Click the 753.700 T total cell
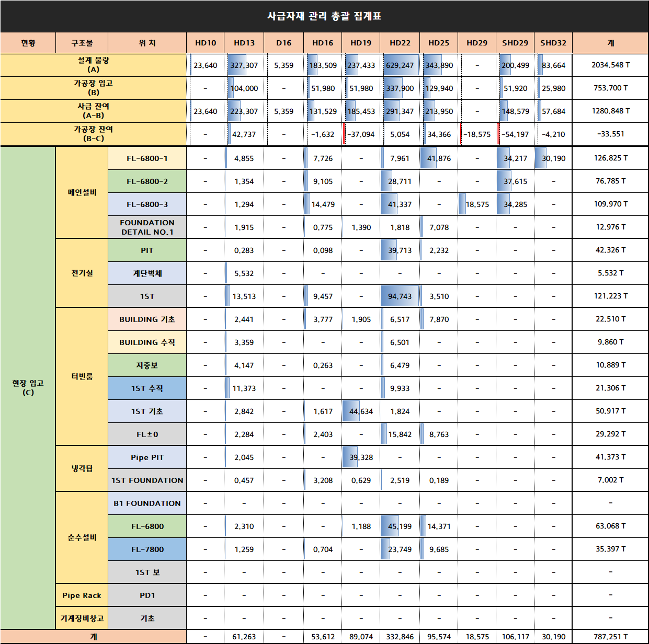649x644 pixels. (x=610, y=88)
